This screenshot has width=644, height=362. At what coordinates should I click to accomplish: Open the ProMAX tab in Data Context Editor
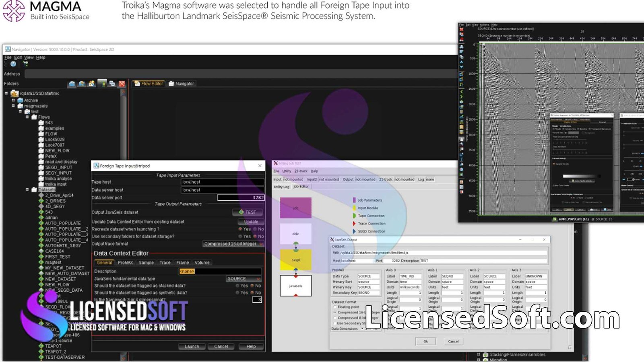pos(125,263)
